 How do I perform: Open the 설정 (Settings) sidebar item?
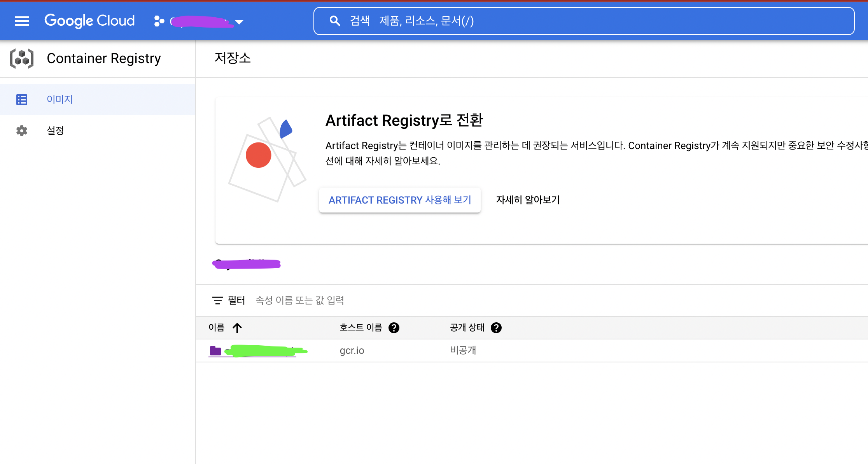[55, 131]
